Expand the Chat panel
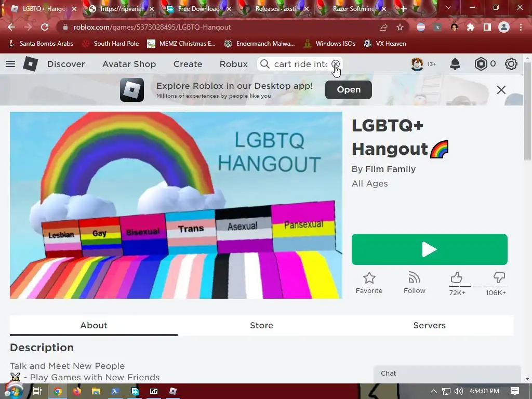 point(447,374)
